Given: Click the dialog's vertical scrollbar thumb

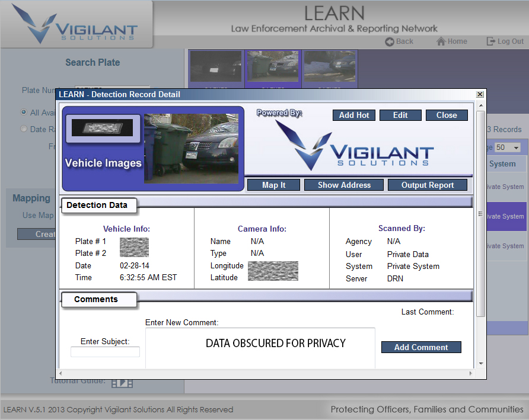Looking at the screenshot, I should tap(481, 213).
